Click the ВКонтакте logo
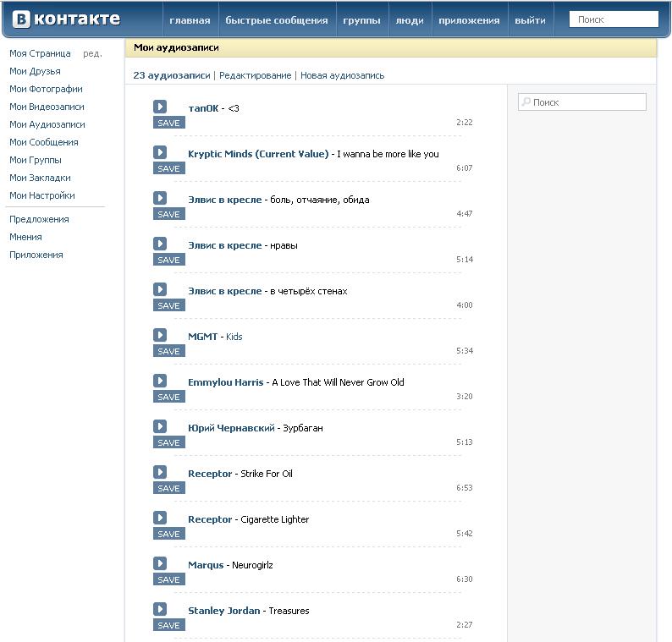 (x=66, y=19)
